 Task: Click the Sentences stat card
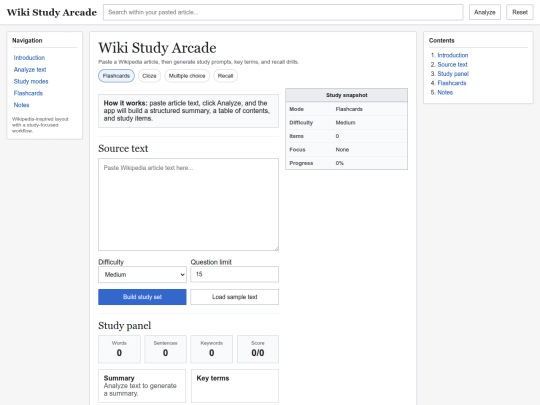165,349
